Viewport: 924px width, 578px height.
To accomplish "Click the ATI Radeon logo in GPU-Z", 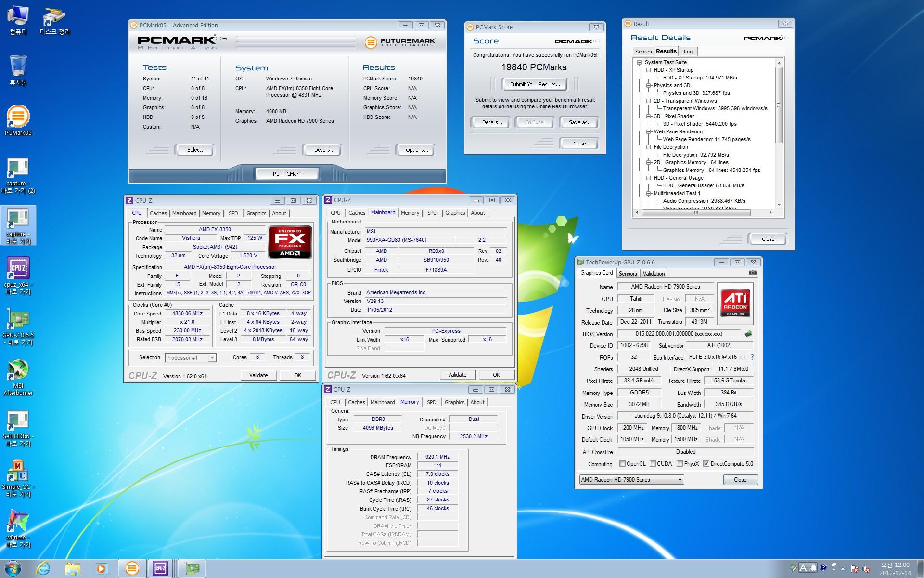I will (735, 303).
